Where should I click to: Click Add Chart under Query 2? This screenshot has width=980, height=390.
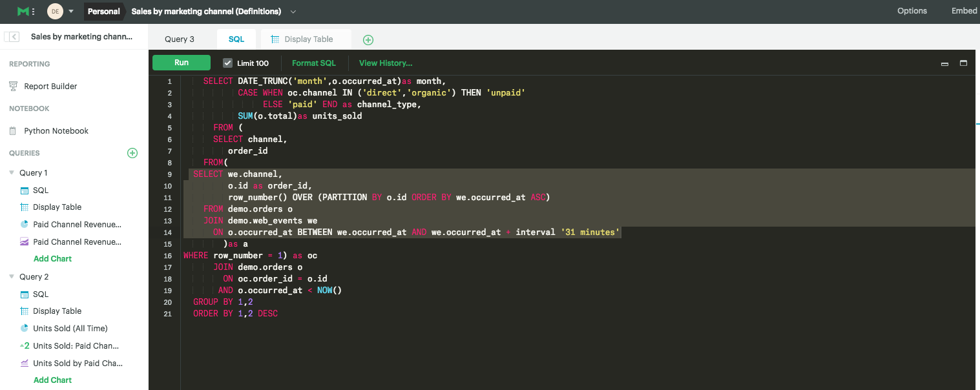tap(52, 380)
